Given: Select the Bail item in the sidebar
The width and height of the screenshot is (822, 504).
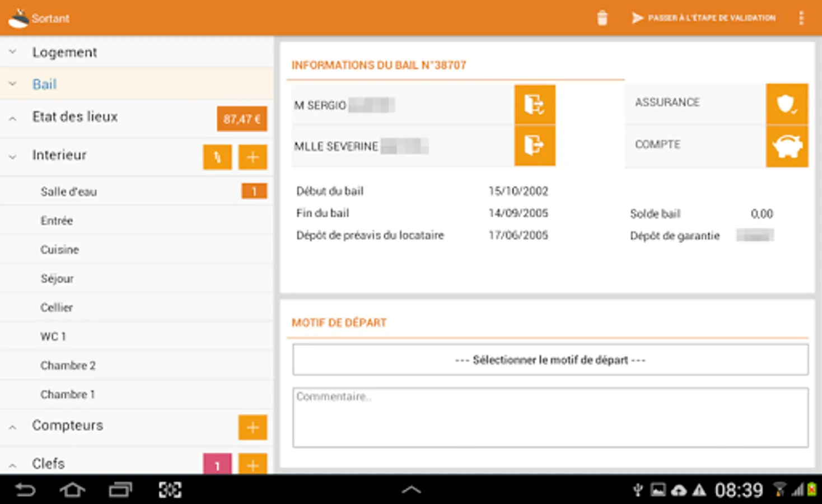Looking at the screenshot, I should [45, 83].
